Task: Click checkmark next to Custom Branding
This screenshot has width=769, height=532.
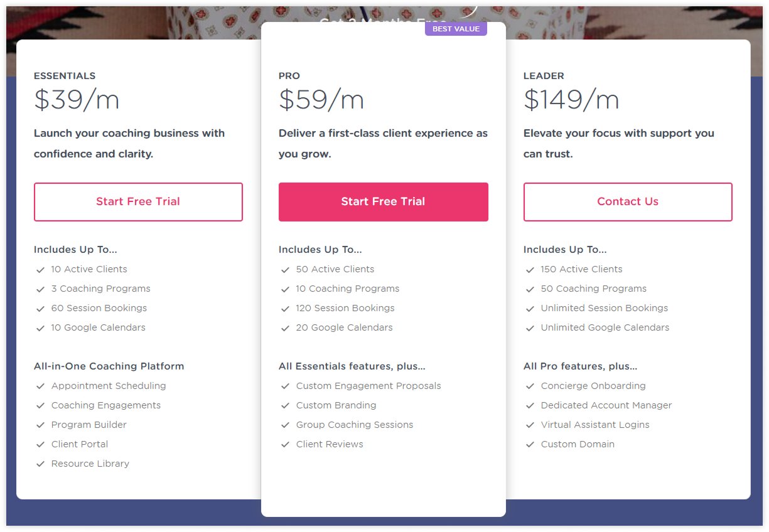Action: (286, 406)
